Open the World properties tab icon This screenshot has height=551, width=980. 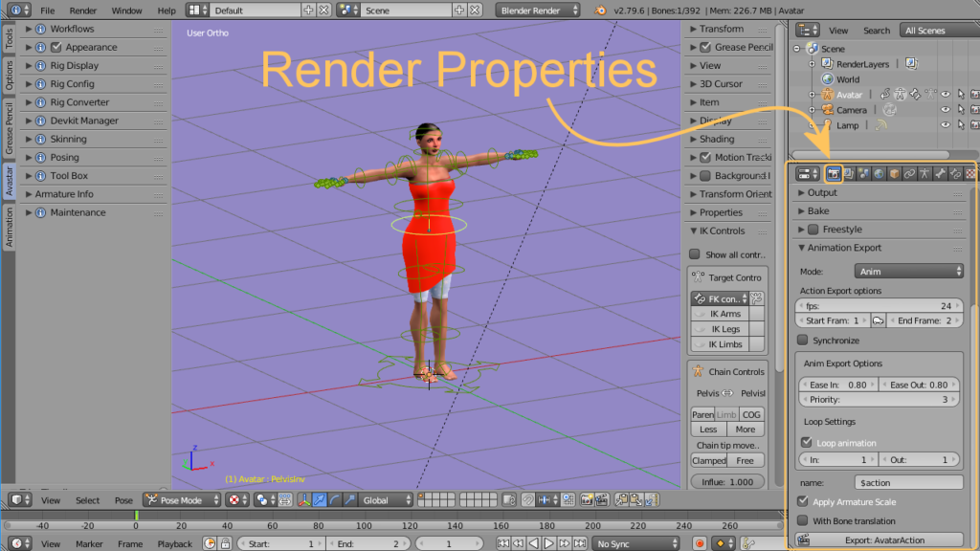tap(879, 173)
